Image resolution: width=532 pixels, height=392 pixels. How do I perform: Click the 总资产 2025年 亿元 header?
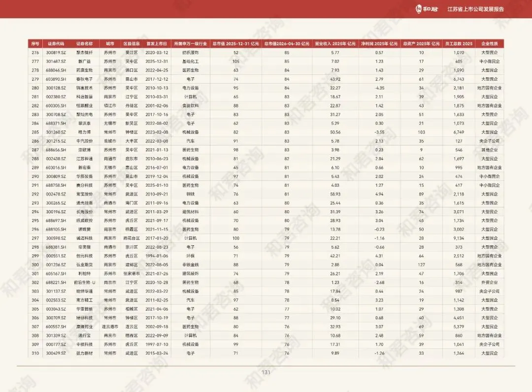pos(421,44)
